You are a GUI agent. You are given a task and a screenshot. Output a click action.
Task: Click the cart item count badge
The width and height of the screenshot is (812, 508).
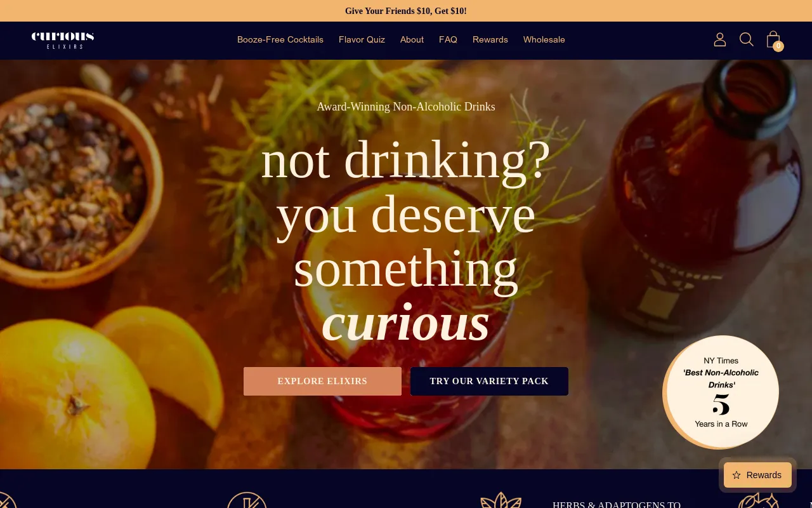pyautogui.click(x=778, y=46)
